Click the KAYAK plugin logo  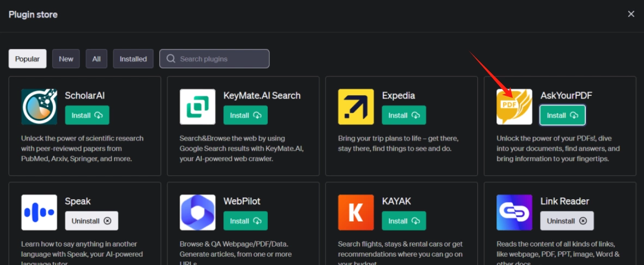356,212
